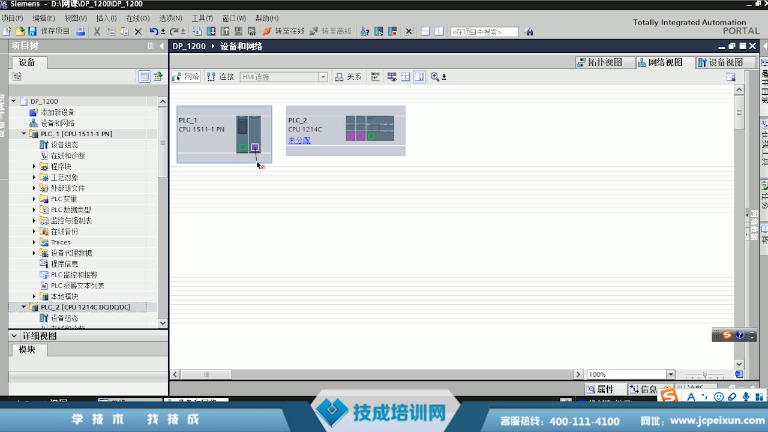Image resolution: width=768 pixels, height=432 pixels.
Task: Click the 连接 connections button
Action: tap(220, 77)
